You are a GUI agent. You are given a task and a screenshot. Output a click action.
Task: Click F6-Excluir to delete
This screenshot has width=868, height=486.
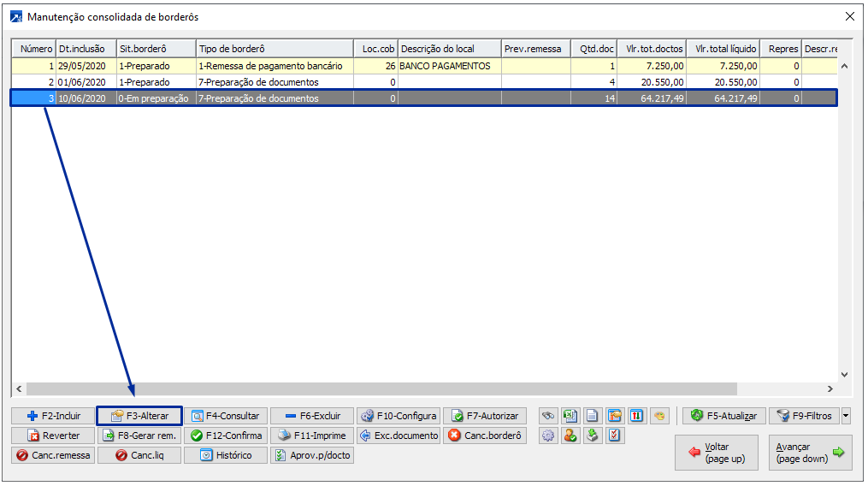pos(312,416)
